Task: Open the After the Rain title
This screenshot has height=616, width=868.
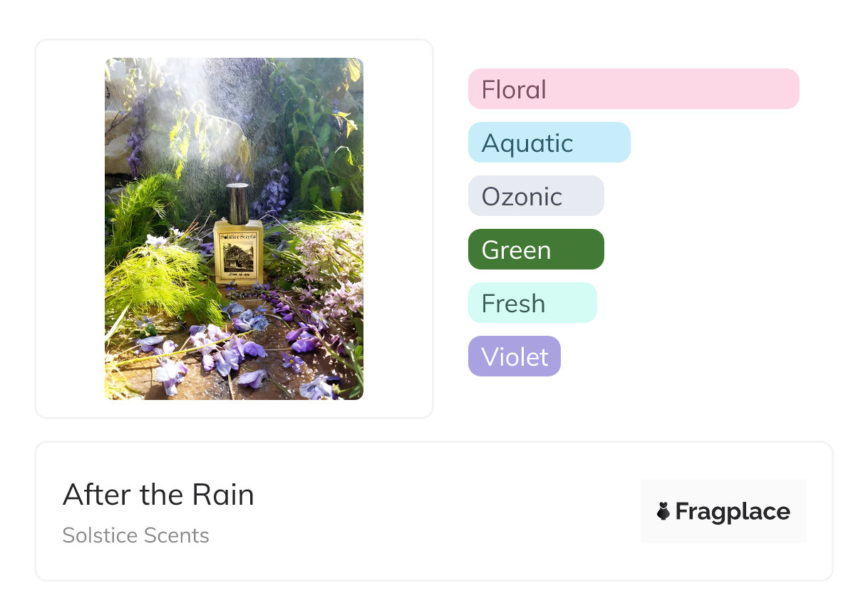Action: click(x=158, y=495)
